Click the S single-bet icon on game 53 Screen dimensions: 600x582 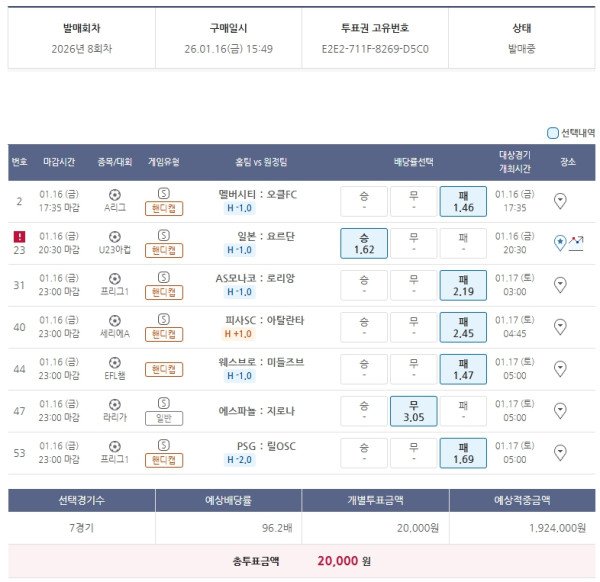[164, 445]
